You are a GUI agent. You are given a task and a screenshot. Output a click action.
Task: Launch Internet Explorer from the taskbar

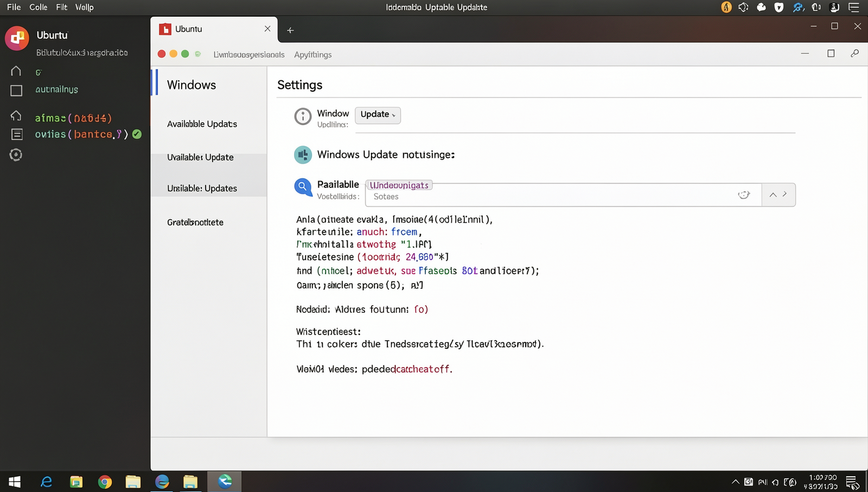click(x=47, y=482)
